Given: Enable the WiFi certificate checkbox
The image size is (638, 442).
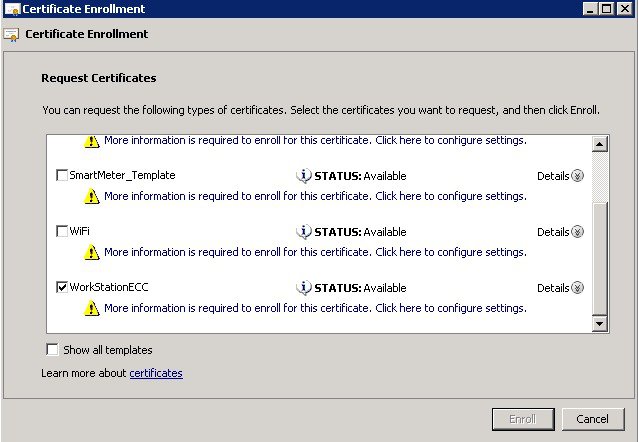Looking at the screenshot, I should pos(62,231).
